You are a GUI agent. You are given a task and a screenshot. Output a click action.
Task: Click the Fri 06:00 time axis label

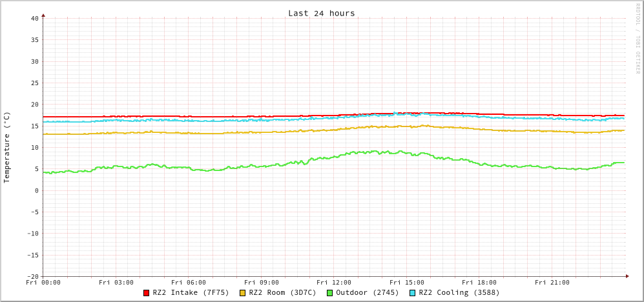(189, 283)
